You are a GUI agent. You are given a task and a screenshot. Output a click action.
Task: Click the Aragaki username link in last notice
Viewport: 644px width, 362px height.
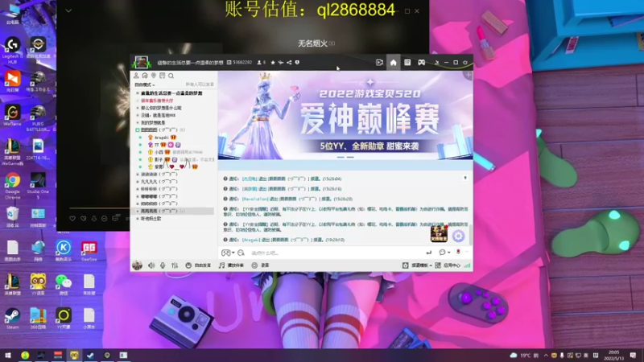click(250, 240)
